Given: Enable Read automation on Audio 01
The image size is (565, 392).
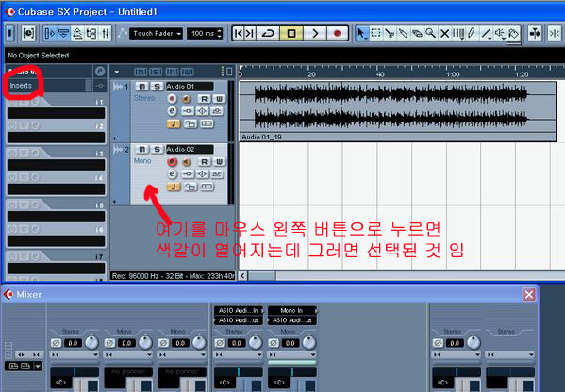Looking at the screenshot, I should (204, 99).
